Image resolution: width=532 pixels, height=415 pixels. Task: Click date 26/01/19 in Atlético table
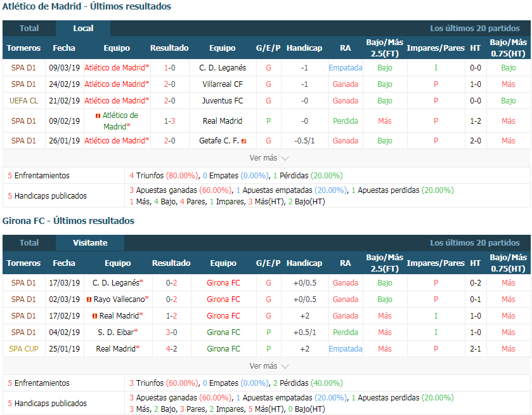[x=65, y=141]
